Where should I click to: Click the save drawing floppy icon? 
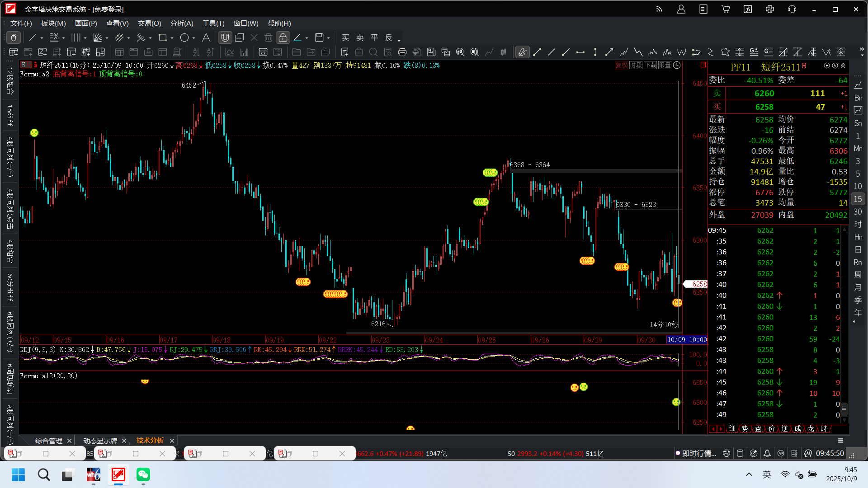click(319, 38)
